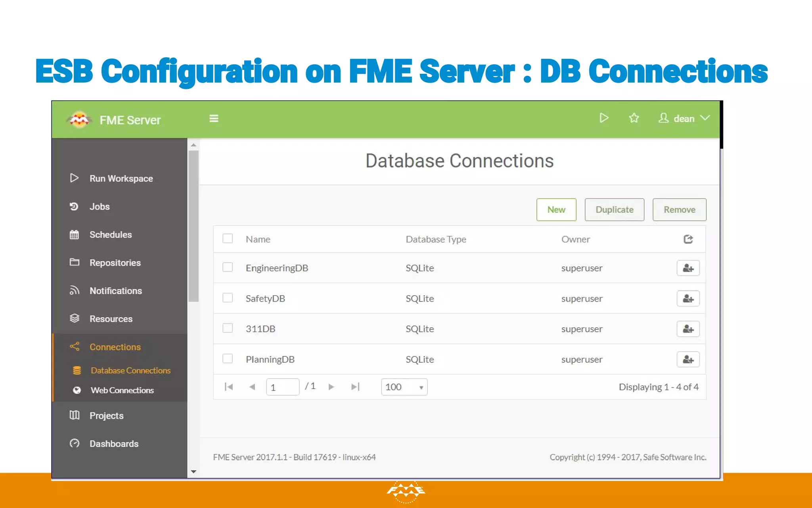The height and width of the screenshot is (508, 812).
Task: Click the New connection button
Action: point(556,210)
